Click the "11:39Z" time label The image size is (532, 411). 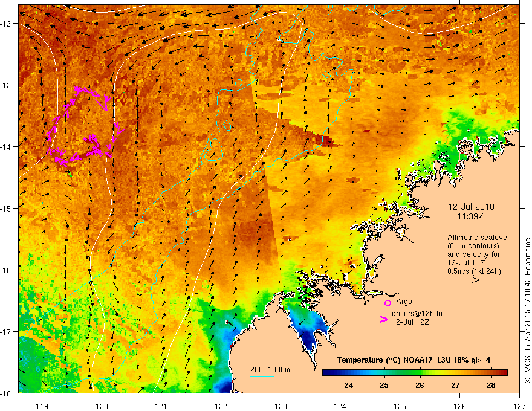[x=470, y=216]
